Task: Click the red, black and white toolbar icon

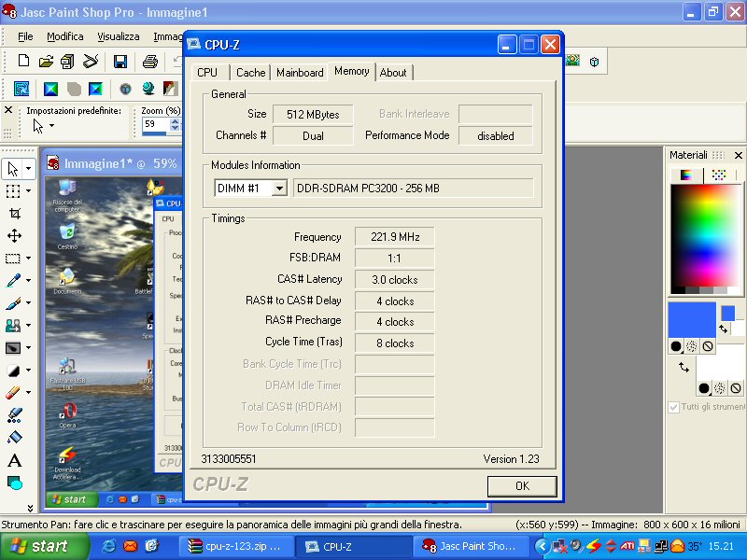Action: pyautogui.click(x=170, y=89)
